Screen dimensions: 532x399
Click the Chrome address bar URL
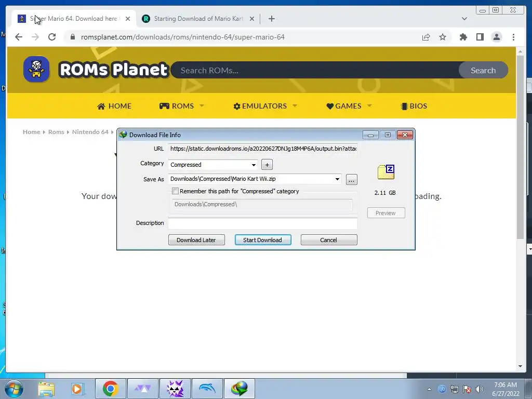182,37
